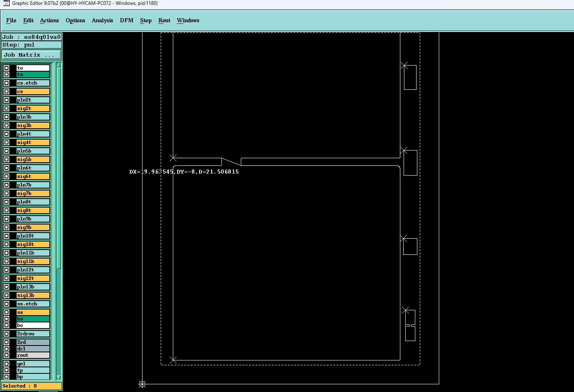Open the Rout menu
Viewport: 574px width, 392px height.
pyautogui.click(x=164, y=20)
